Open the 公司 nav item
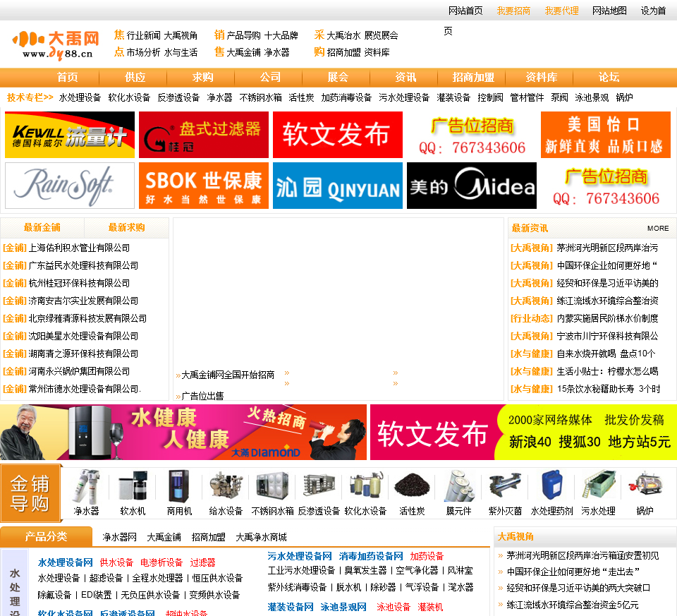This screenshot has height=616, width=677. pyautogui.click(x=270, y=78)
